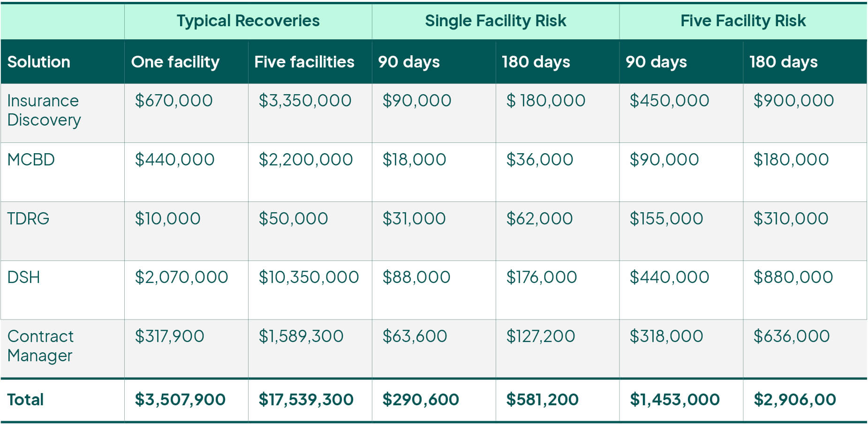The width and height of the screenshot is (868, 424).
Task: Click the TDRG row label
Action: coord(28,219)
